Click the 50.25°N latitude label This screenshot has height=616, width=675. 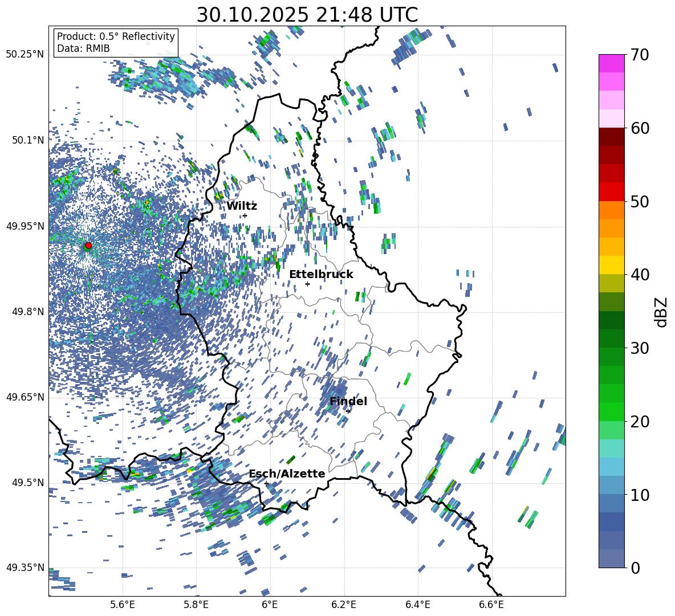(25, 55)
